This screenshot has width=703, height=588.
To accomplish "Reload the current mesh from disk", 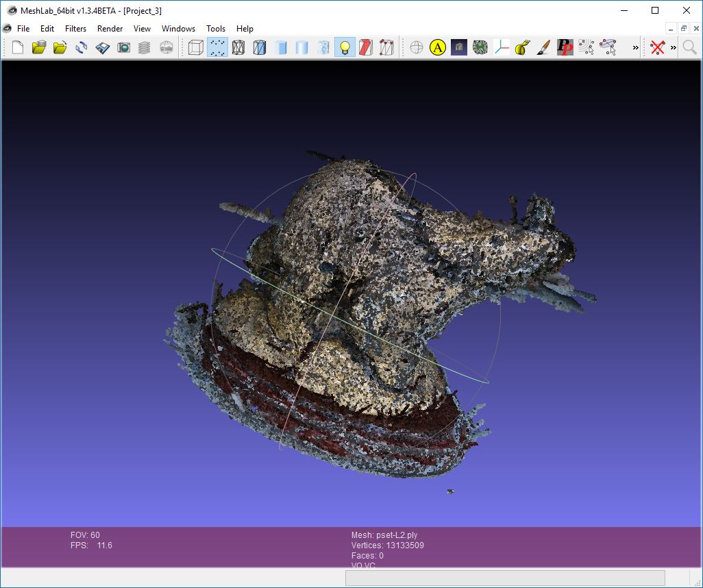I will point(82,47).
